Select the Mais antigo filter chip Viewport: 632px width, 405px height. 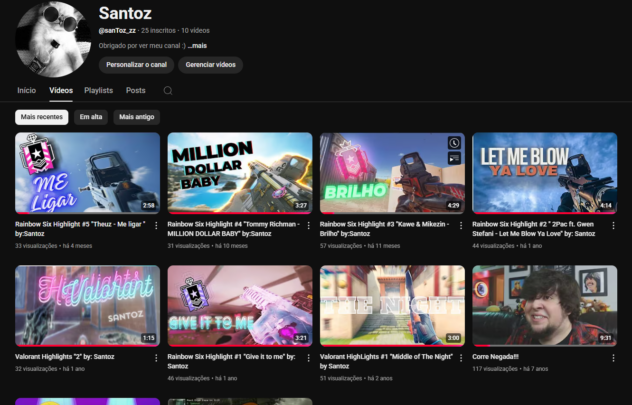point(137,117)
